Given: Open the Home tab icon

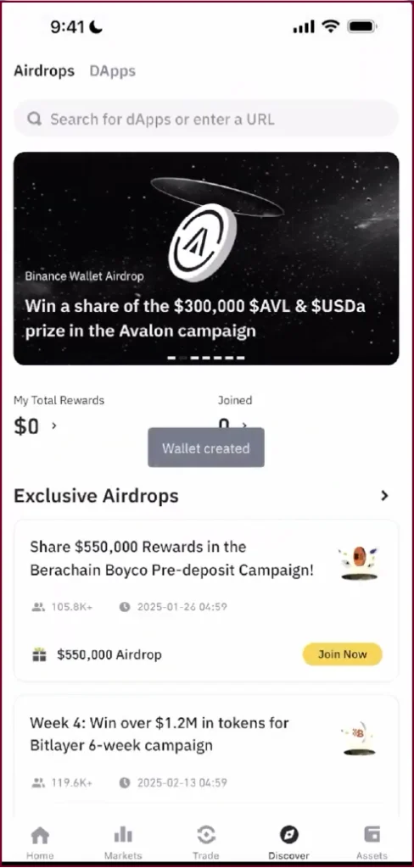Looking at the screenshot, I should coord(40,834).
